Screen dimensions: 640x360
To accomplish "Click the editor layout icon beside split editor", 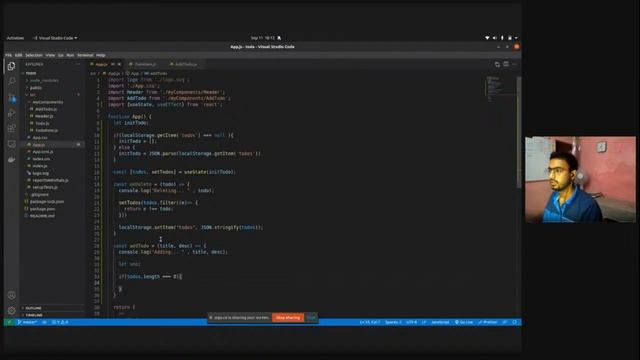I will point(506,64).
